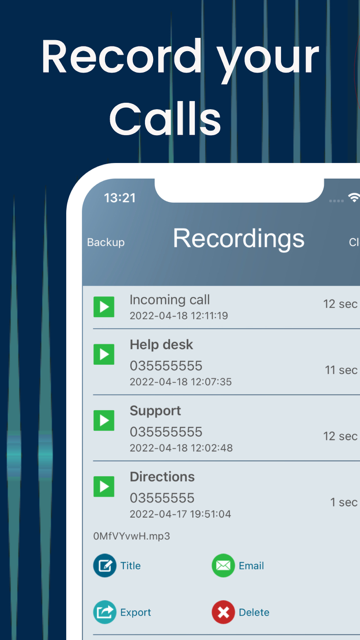Tap the Recordings header title
The image size is (360, 640).
[238, 238]
